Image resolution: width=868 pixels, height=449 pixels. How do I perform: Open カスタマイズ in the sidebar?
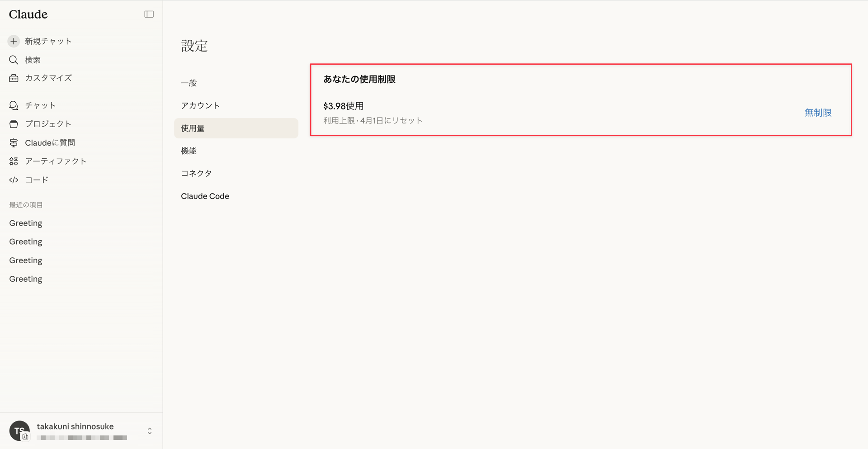[x=48, y=78]
